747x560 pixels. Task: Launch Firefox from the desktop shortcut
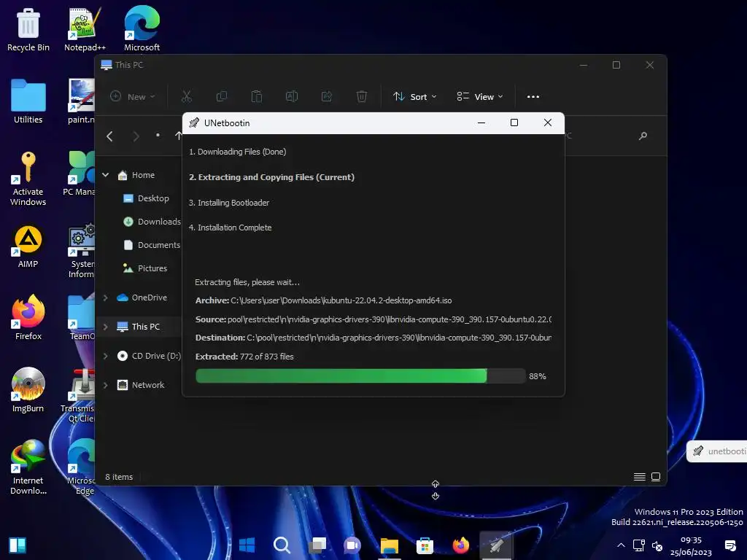28,318
